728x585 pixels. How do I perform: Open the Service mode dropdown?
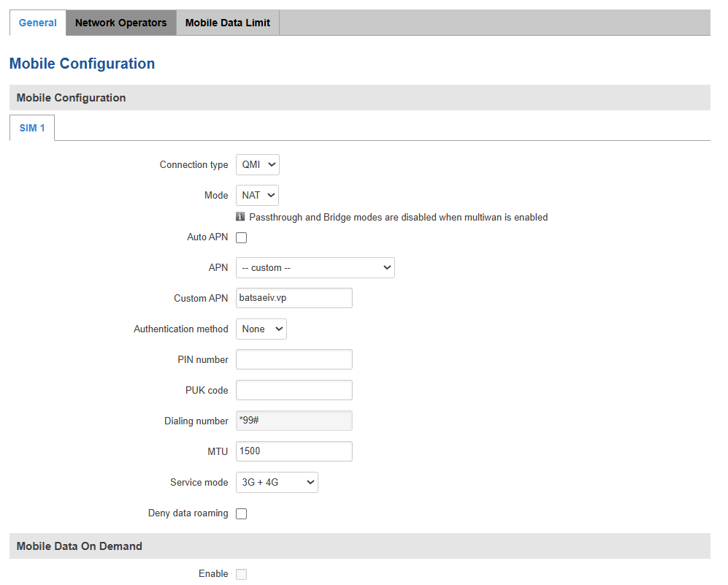click(x=277, y=483)
